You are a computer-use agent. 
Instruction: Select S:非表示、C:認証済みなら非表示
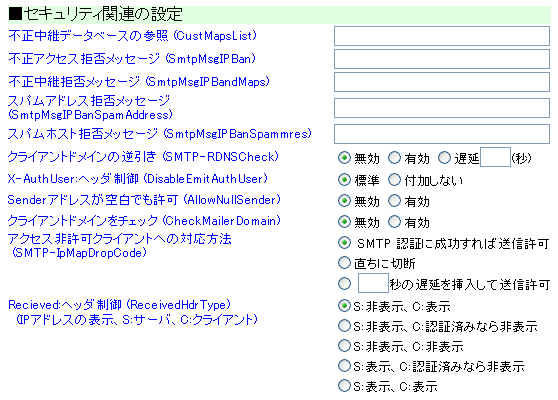pos(344,326)
